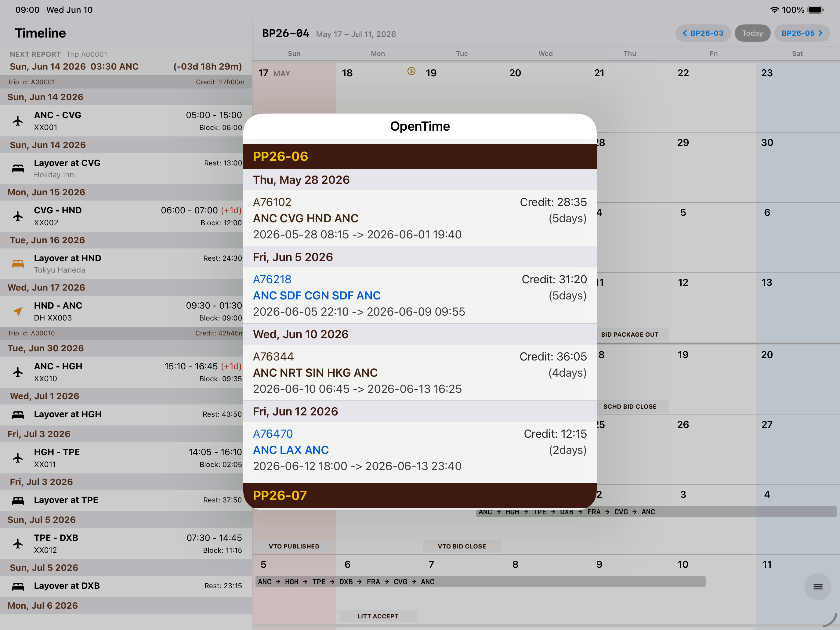Tap the PP26-07 section header
The image size is (840, 630).
tap(420, 496)
